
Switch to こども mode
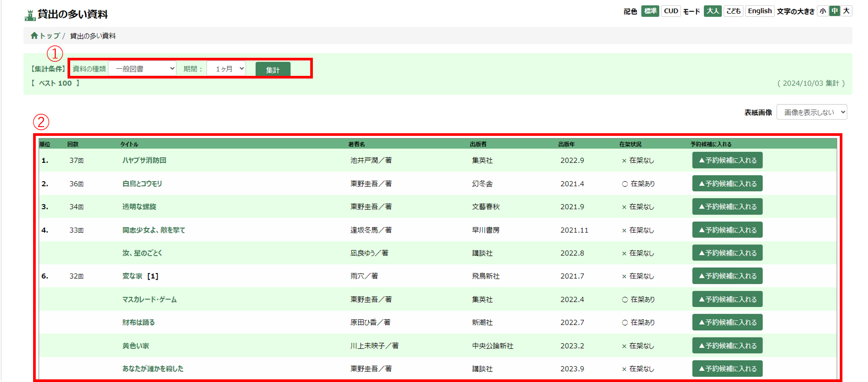[x=733, y=11]
